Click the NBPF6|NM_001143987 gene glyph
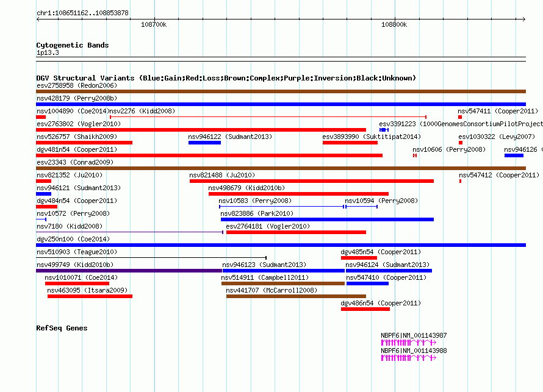The height and width of the screenshot is (392, 543). coord(409,343)
